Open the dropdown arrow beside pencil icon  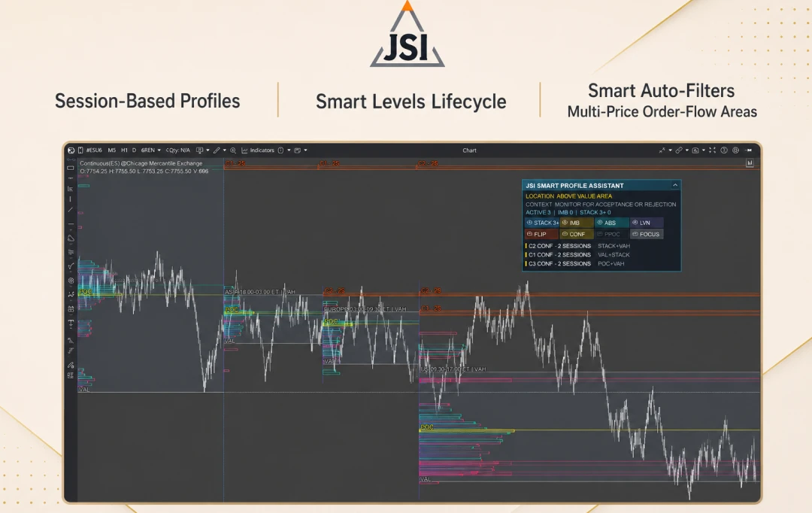click(x=224, y=150)
